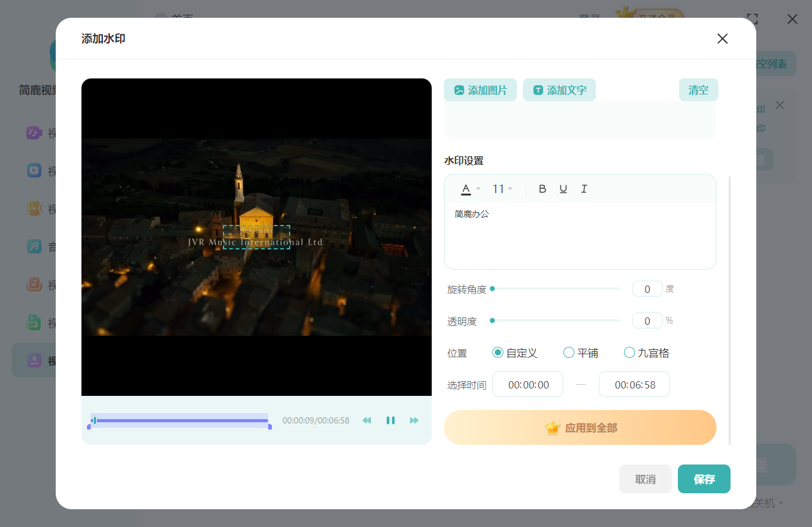Click the video progress bar
Image resolution: width=812 pixels, height=527 pixels.
180,420
